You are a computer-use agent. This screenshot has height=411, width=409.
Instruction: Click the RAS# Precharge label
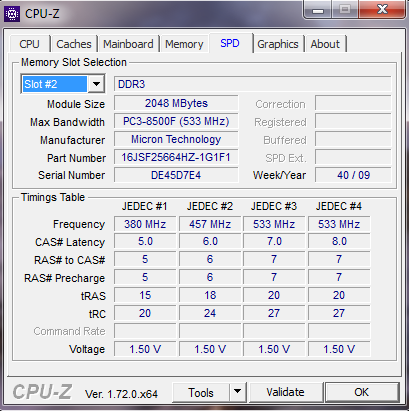pyautogui.click(x=64, y=278)
